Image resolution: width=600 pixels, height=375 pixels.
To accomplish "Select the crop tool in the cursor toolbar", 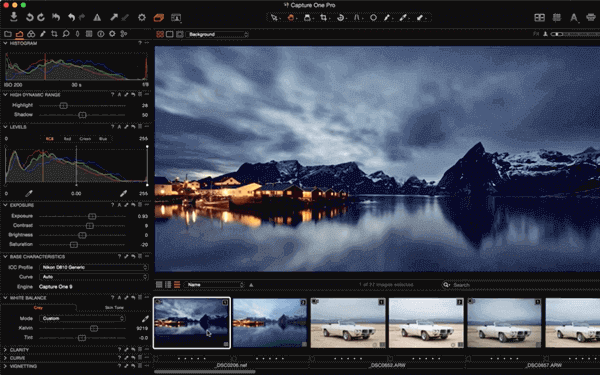I will tap(323, 18).
